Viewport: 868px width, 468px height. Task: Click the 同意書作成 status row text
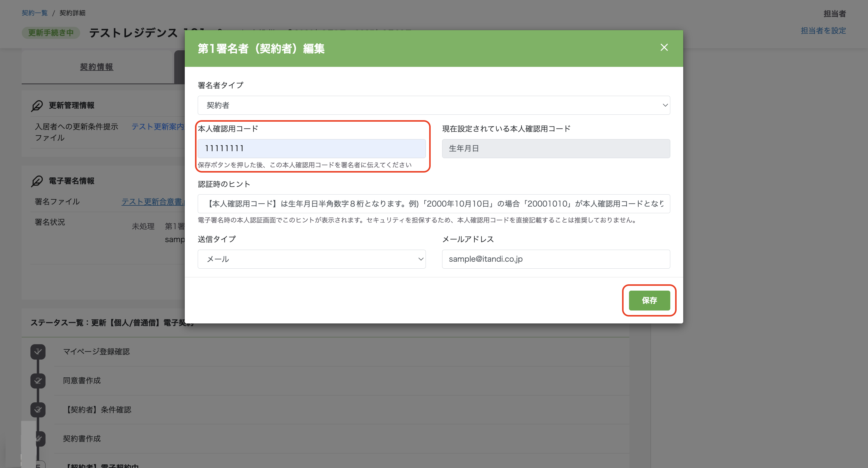(x=82, y=380)
